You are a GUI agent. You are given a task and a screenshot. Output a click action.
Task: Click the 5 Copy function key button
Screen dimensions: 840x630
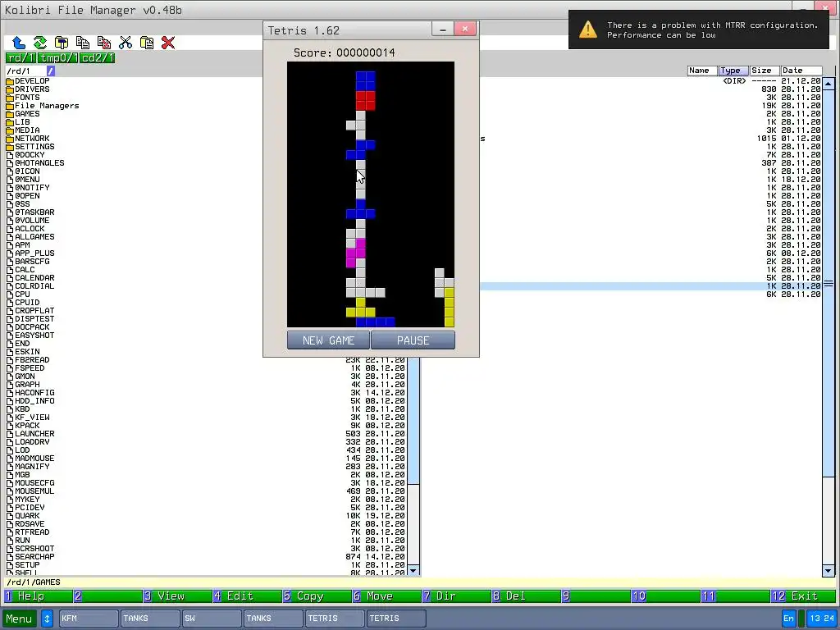[x=317, y=596]
